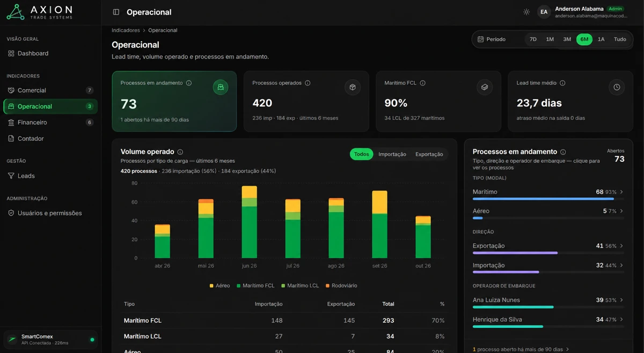Click info icon beside Volume operado title
Viewport: 644px width, 353px height.
point(180,152)
